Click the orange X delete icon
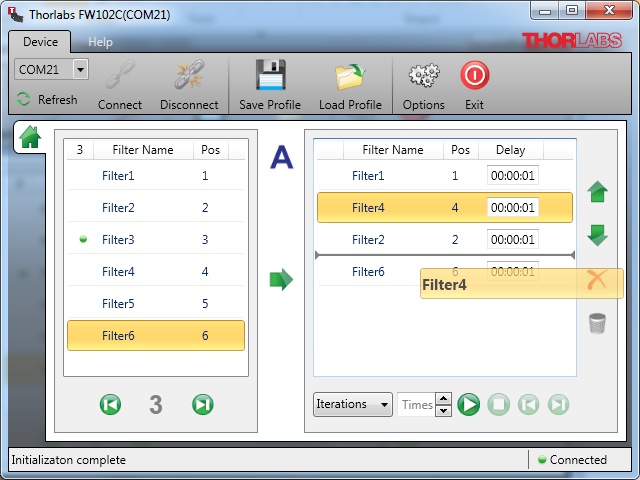This screenshot has width=640, height=480. pos(597,280)
